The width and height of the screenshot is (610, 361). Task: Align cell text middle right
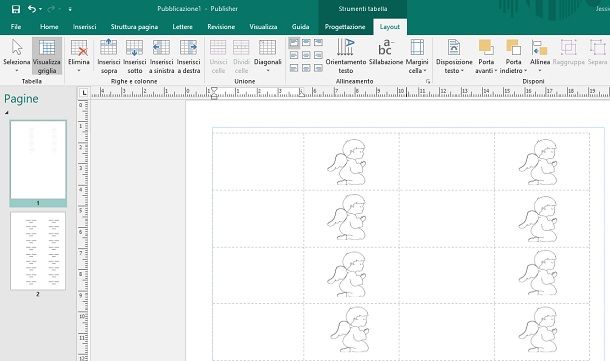tap(318, 55)
